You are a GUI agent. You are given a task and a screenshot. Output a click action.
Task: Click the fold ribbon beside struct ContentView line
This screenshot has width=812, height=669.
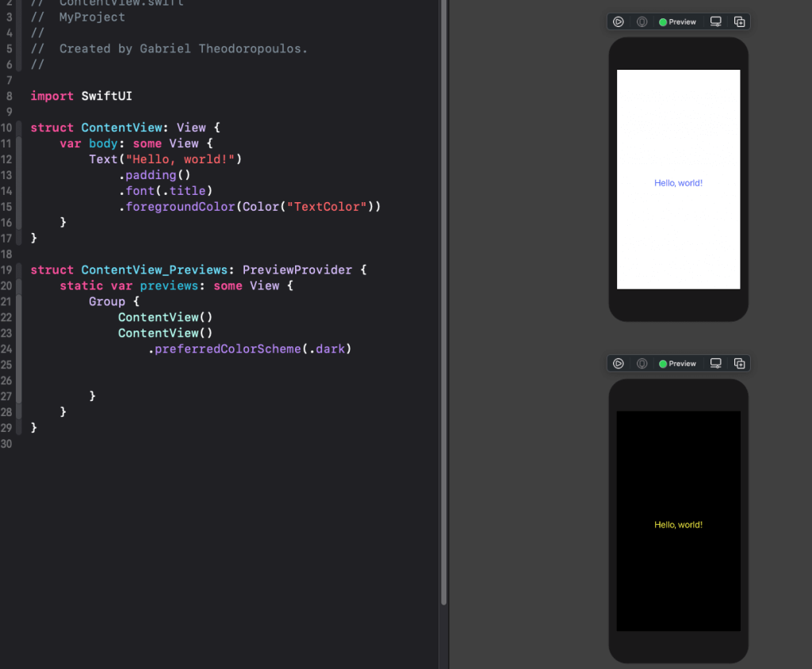pos(19,128)
